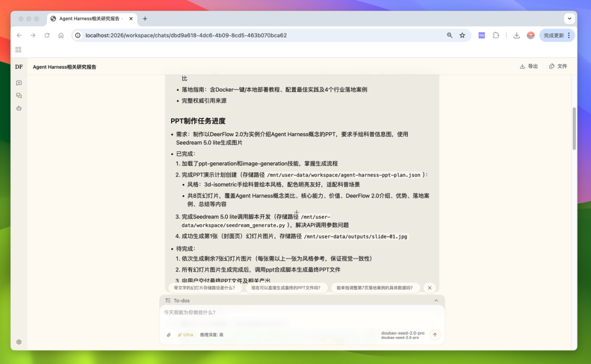
Task: Click the browser forward arrow
Action: coord(33,36)
